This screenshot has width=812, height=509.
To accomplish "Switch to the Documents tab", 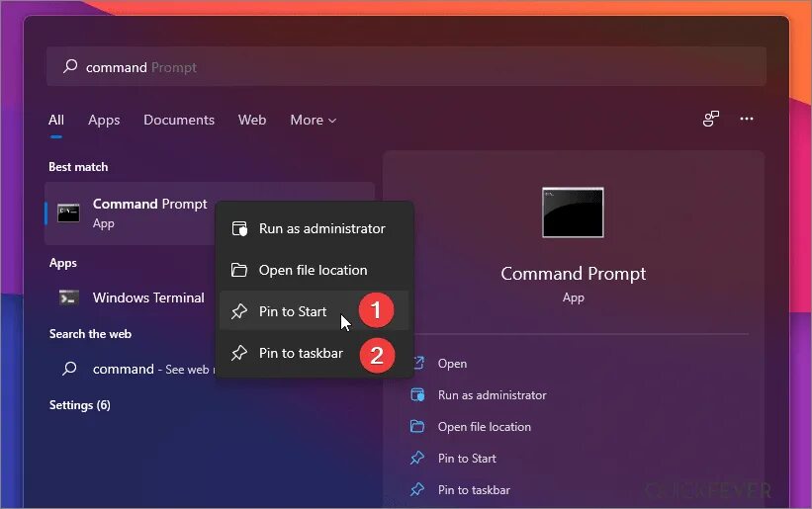I will pos(179,120).
